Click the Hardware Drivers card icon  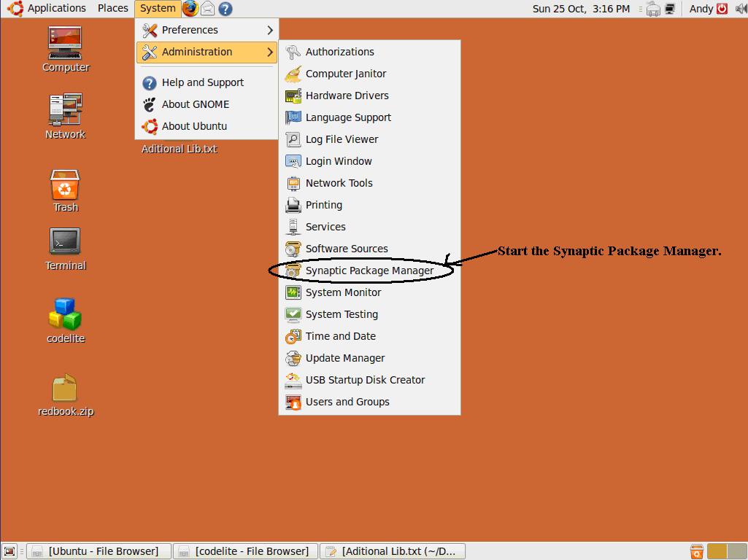pyautogui.click(x=293, y=96)
